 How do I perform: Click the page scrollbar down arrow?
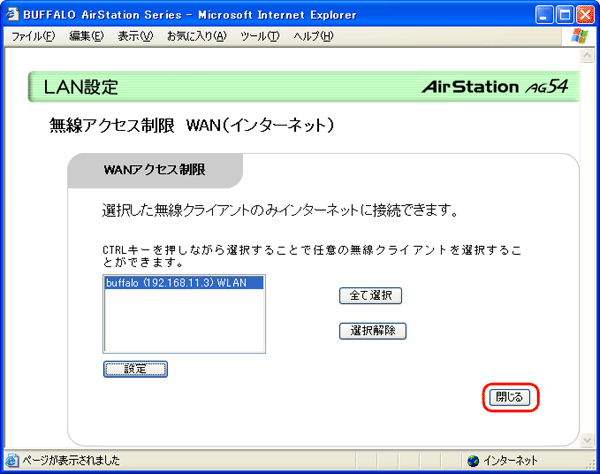(589, 440)
